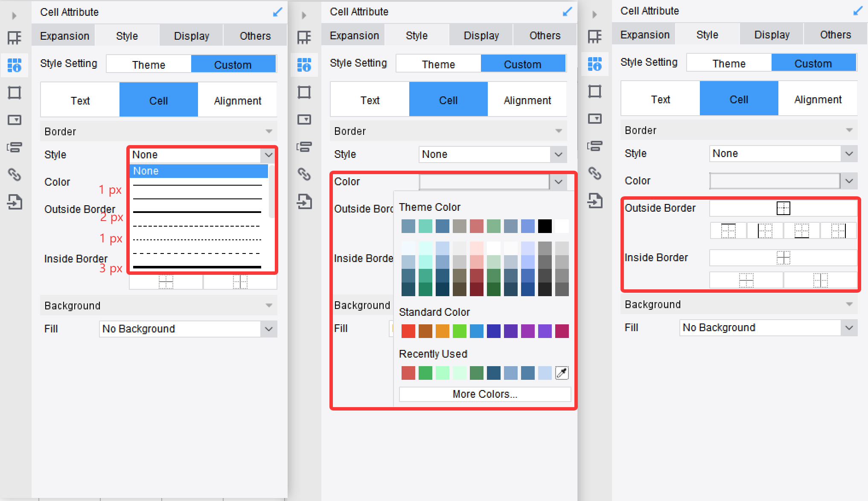The width and height of the screenshot is (868, 501).
Task: Switch to Style tab in right panel
Action: point(707,35)
